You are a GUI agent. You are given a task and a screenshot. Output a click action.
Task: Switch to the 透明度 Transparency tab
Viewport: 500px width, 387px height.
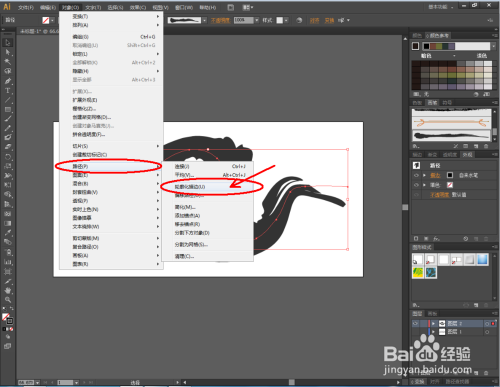pos(450,155)
